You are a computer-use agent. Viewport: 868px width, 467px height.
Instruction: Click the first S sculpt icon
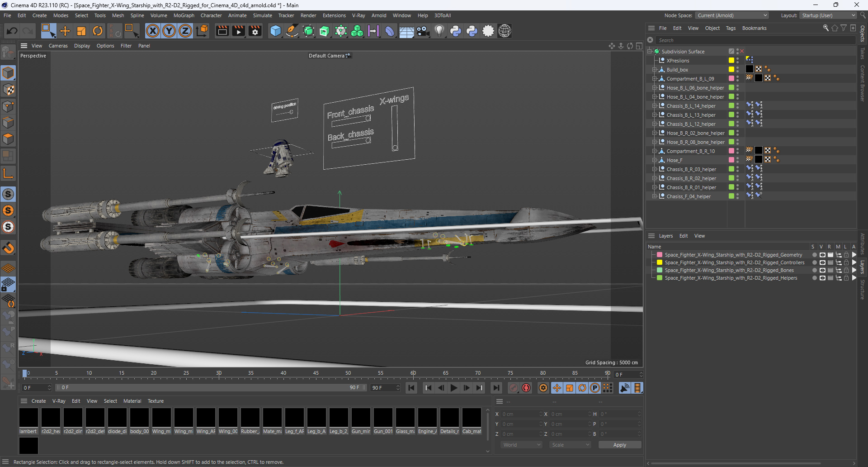tap(9, 194)
